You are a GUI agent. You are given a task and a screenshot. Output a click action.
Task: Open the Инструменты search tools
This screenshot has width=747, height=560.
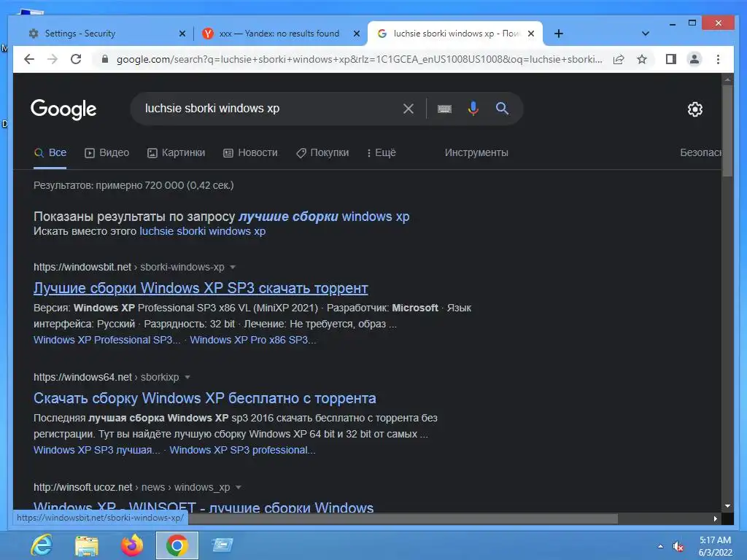click(x=476, y=153)
